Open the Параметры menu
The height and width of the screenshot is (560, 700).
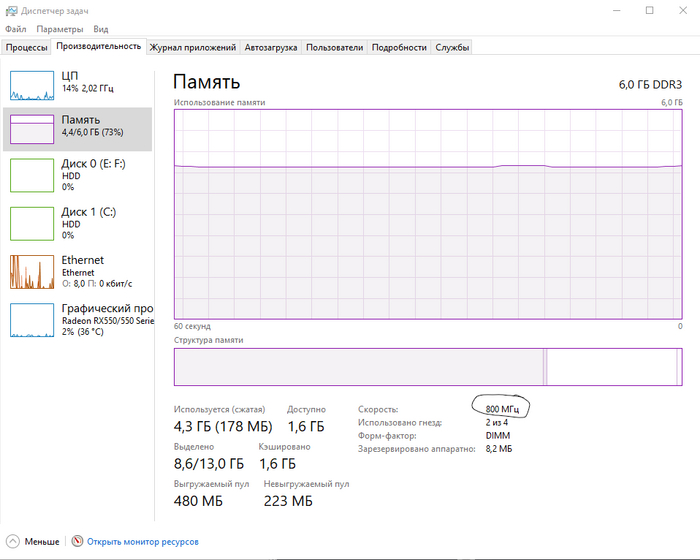point(60,29)
